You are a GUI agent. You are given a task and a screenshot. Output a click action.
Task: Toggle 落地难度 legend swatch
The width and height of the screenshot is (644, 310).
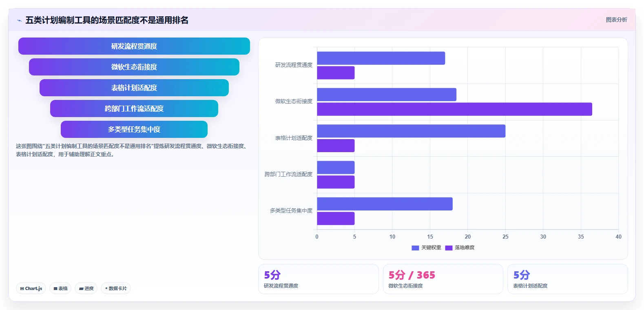tap(449, 248)
